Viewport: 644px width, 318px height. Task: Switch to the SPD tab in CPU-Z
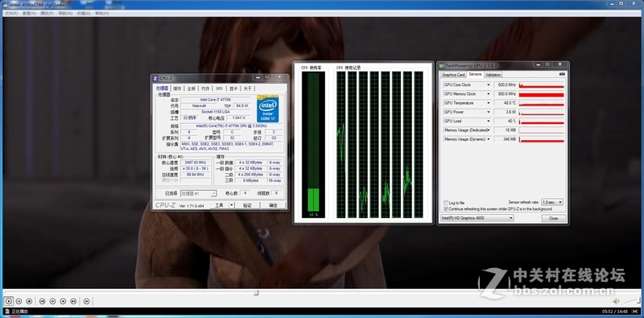(219, 89)
